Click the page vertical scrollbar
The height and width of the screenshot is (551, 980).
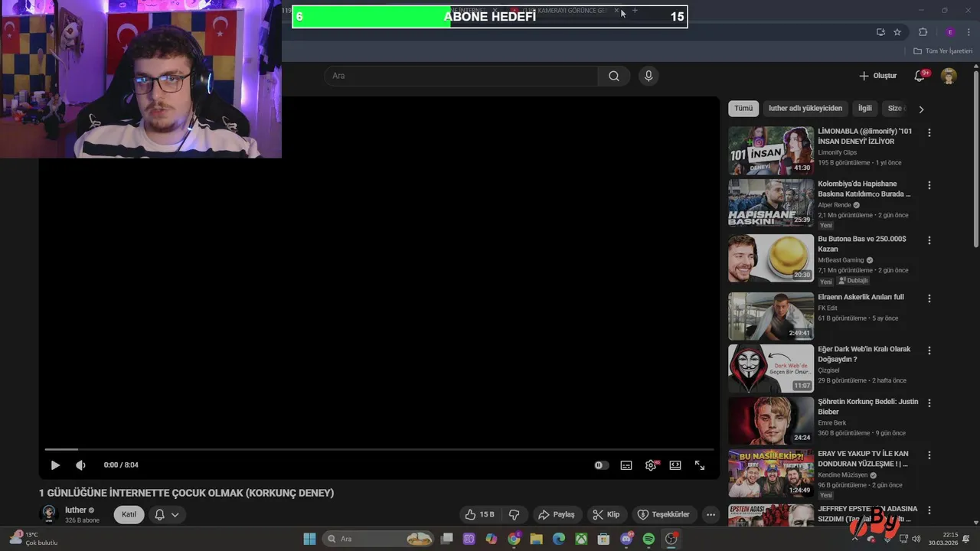[x=975, y=159]
